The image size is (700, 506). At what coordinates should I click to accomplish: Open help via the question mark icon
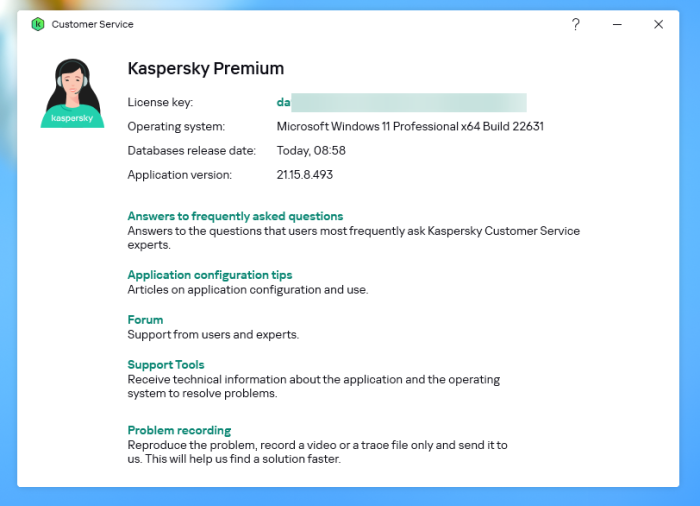[576, 24]
